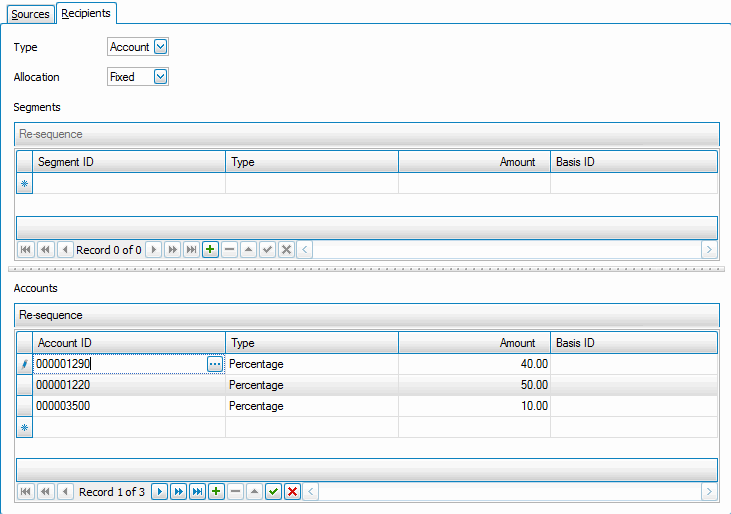Click the Amount cell showing 10.00

(x=474, y=406)
